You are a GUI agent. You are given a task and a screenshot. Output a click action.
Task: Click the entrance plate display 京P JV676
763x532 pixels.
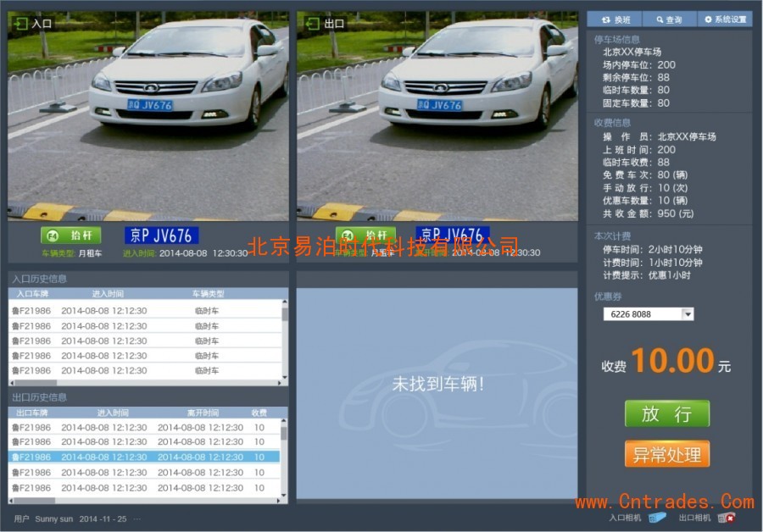(x=162, y=236)
